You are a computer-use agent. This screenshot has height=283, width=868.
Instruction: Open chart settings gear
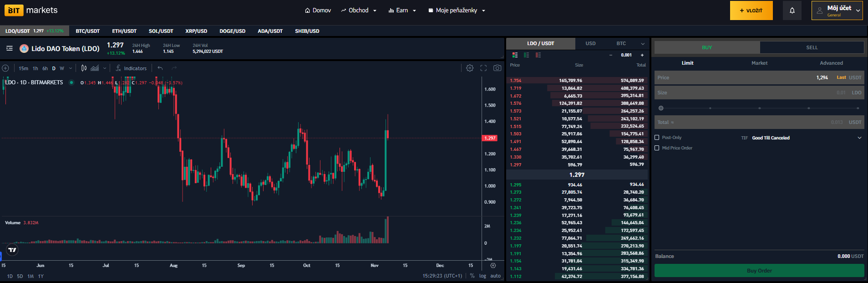(470, 68)
